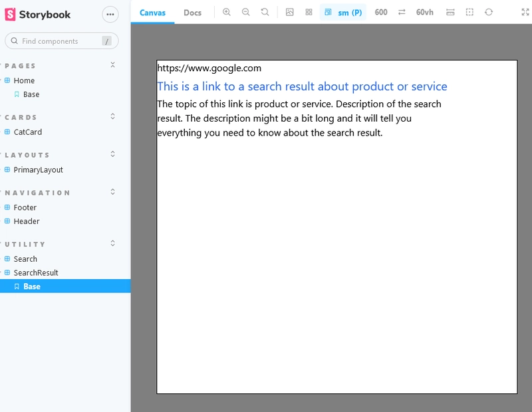Zoom out the canvas preview
Viewport: 532px width, 412px height.
pyautogui.click(x=246, y=12)
